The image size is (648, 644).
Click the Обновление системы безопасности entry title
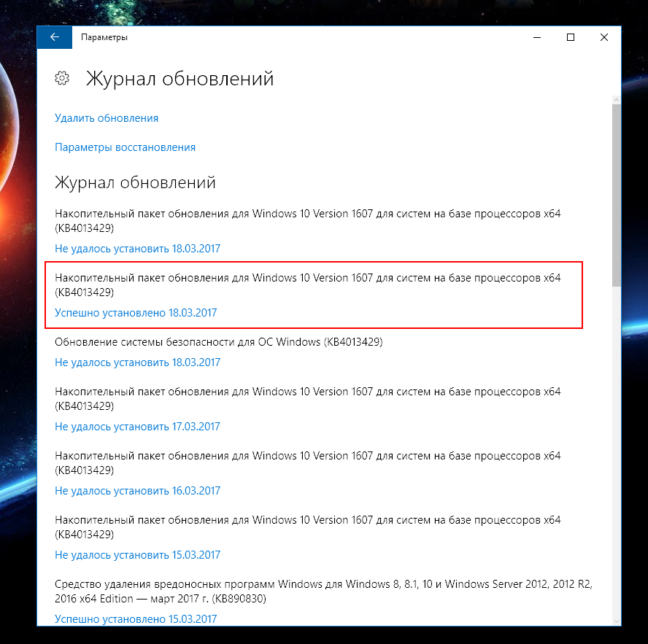[x=219, y=342]
